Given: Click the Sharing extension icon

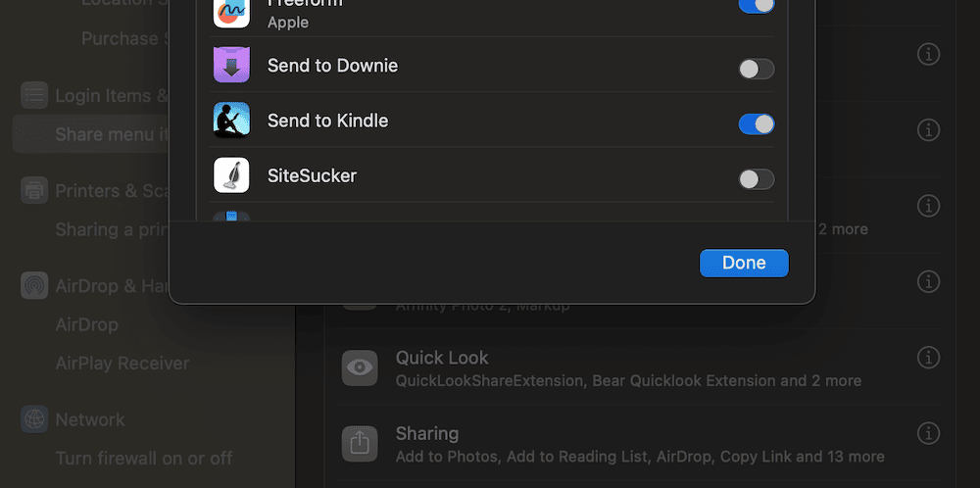Looking at the screenshot, I should [x=360, y=443].
